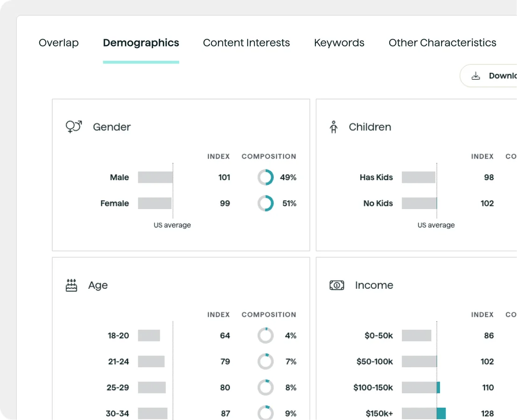Click the 21-24 age index bar
Viewport: 517px width, 420px height.
click(151, 362)
